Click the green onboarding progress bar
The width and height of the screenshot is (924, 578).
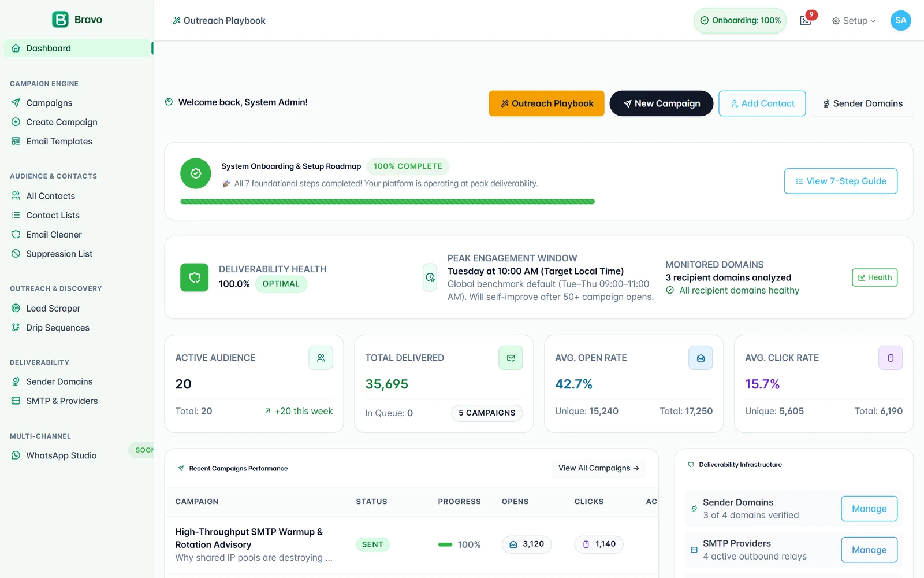[x=388, y=202]
